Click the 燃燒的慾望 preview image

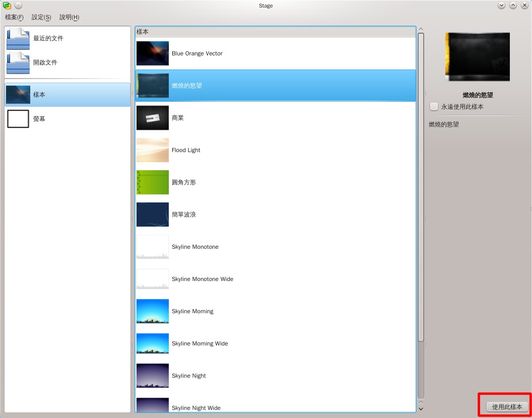point(478,57)
